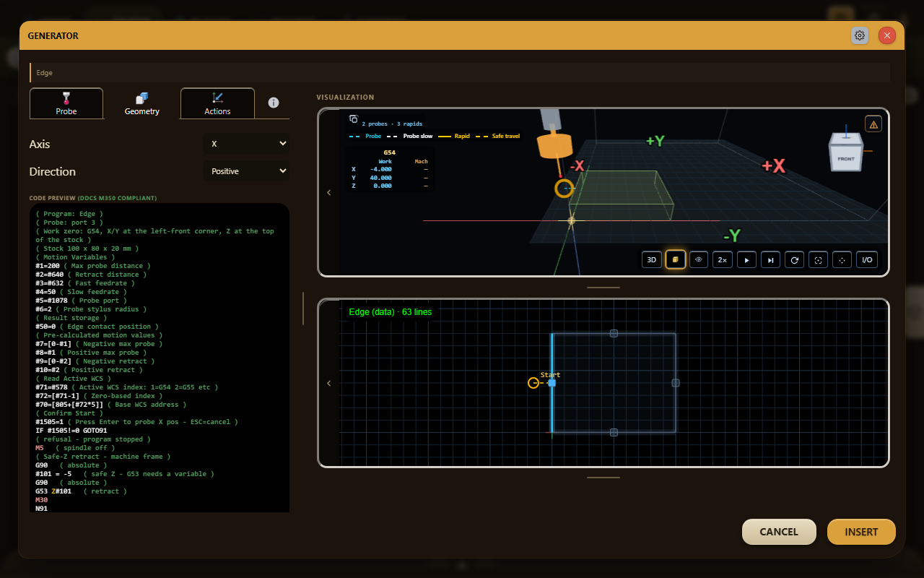
Task: Collapse the 3D visualization side chevron
Action: click(329, 192)
